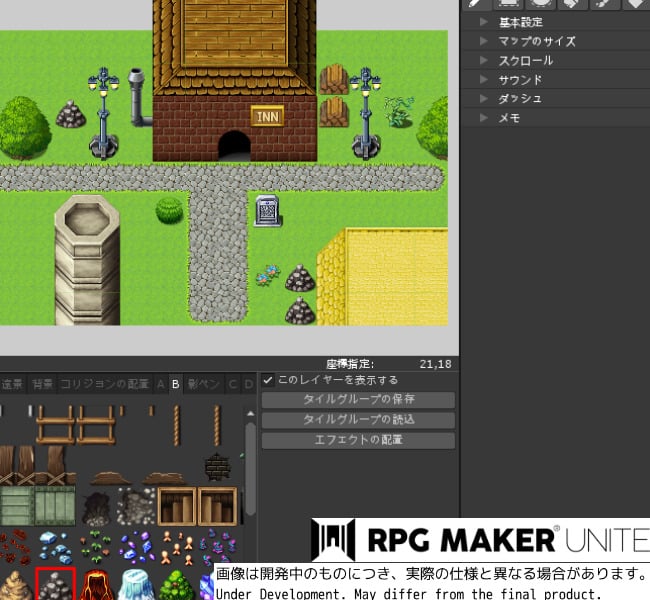Pick the red-highlighted gray rock pile tile
Viewport: 650px width, 600px height.
pyautogui.click(x=56, y=584)
